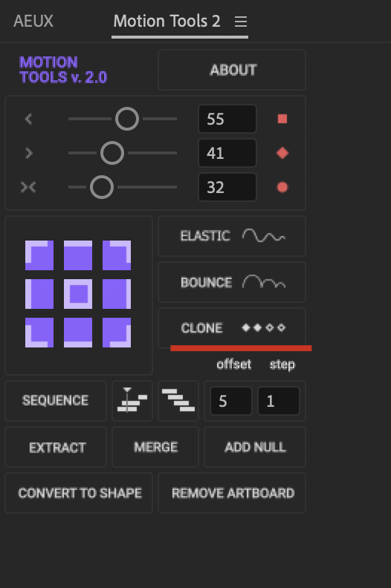The width and height of the screenshot is (391, 588).
Task: Set anchor point to middle-left
Action: click(39, 294)
